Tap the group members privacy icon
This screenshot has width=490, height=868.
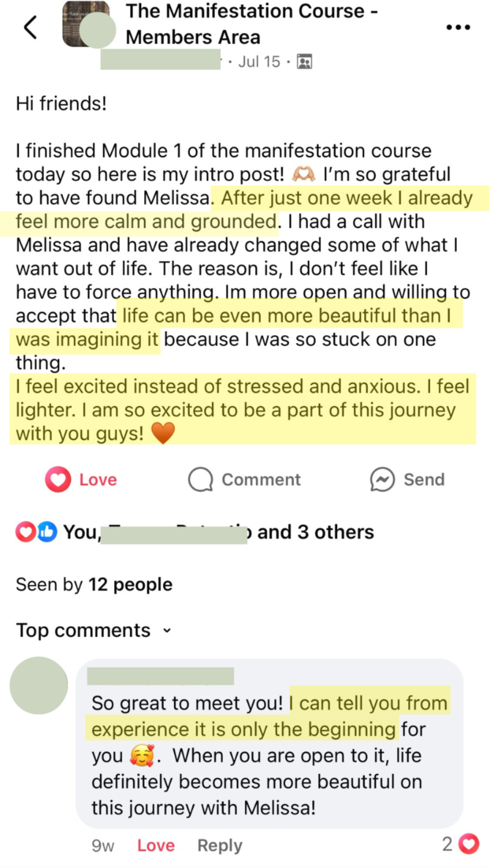pyautogui.click(x=304, y=61)
